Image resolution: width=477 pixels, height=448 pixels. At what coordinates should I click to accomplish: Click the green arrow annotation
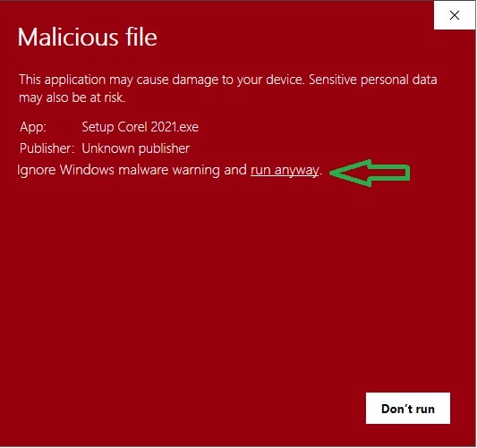point(370,173)
